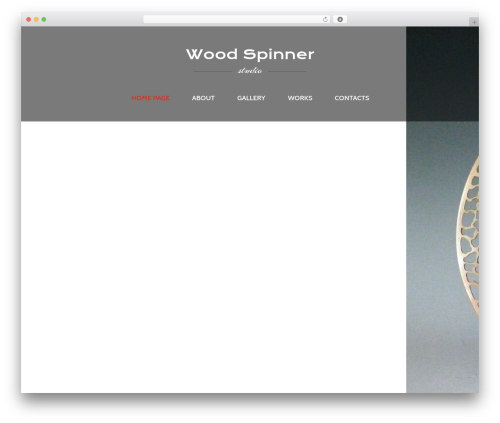Minimize the window with the yellow button
The width and height of the screenshot is (500, 423).
click(36, 19)
